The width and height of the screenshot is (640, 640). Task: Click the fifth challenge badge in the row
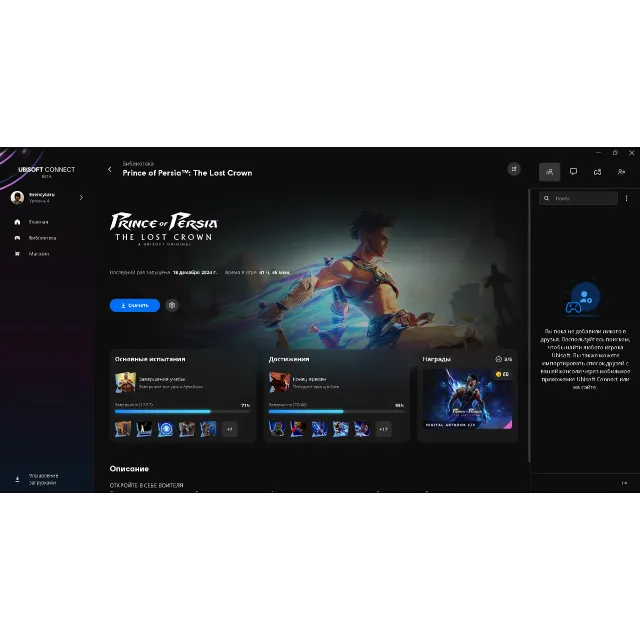click(x=208, y=429)
